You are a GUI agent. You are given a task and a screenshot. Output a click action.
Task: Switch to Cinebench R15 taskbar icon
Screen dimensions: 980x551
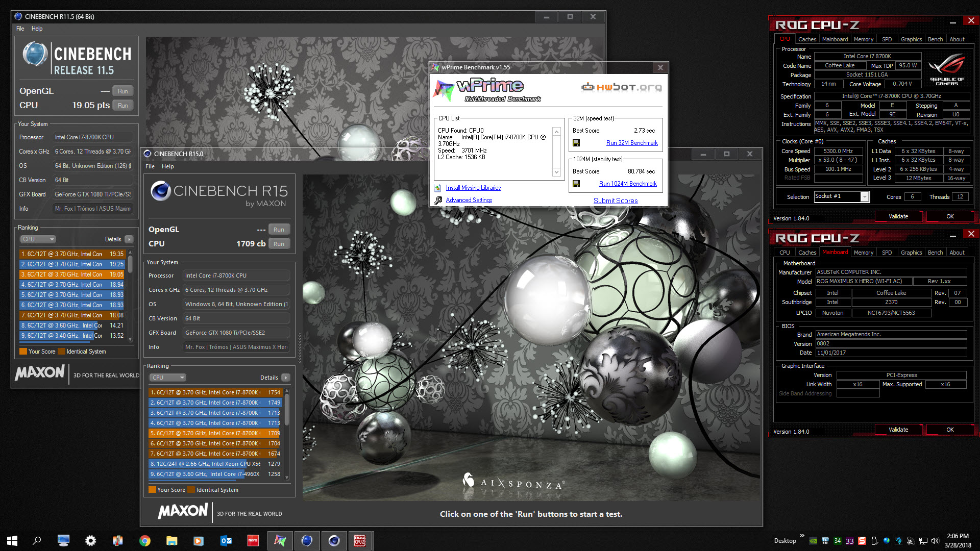pos(334,541)
